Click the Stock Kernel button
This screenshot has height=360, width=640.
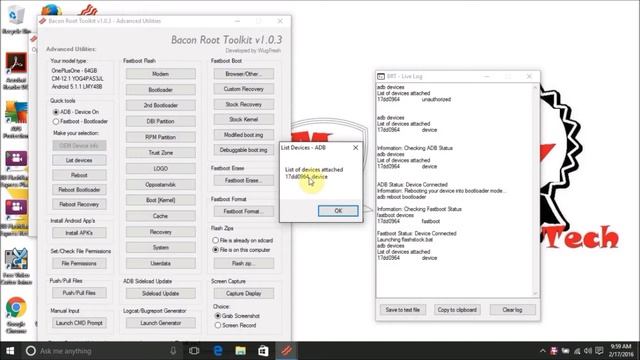pyautogui.click(x=244, y=120)
